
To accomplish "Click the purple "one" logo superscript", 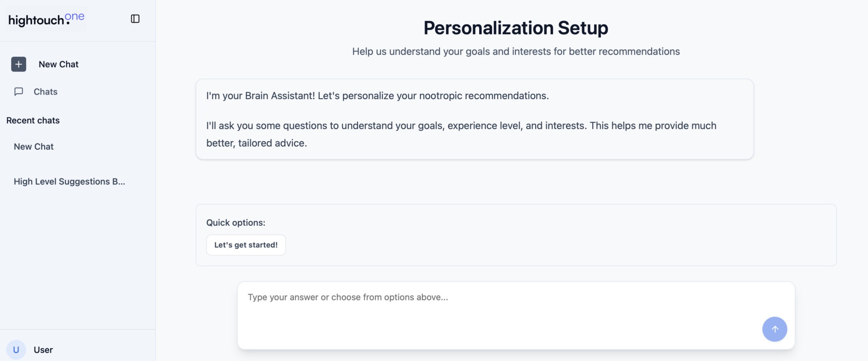I will 75,17.
